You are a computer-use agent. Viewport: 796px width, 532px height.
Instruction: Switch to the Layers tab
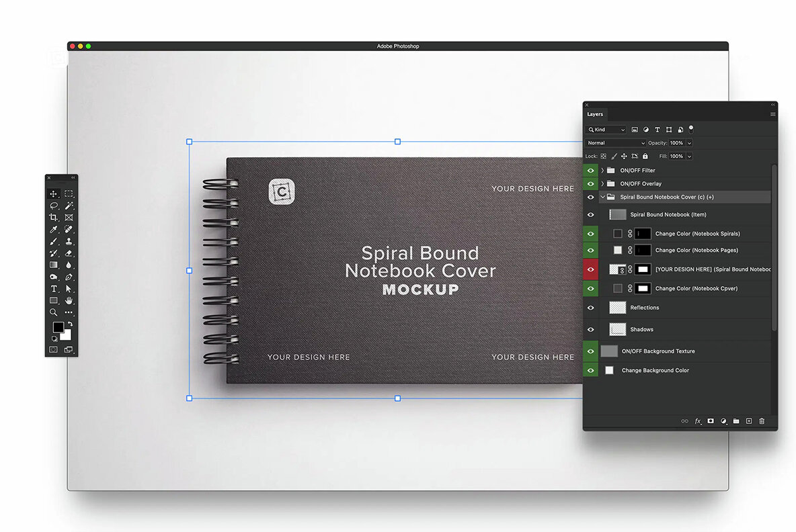595,114
